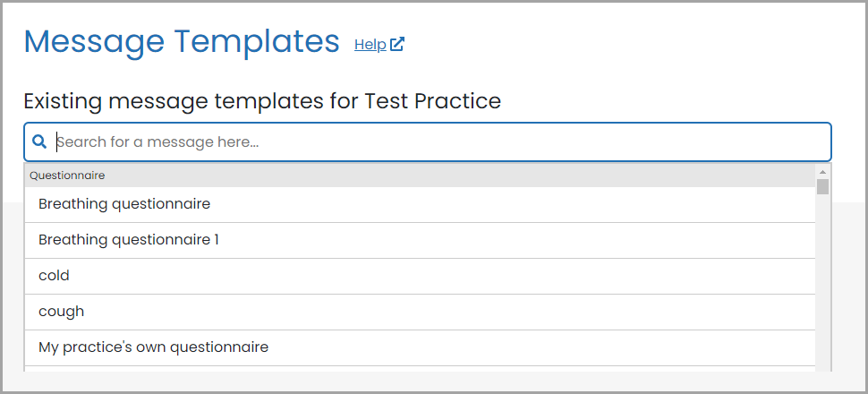Image resolution: width=868 pixels, height=394 pixels.
Task: Choose the 'Breathing questionnaire 1' template
Action: click(x=420, y=241)
